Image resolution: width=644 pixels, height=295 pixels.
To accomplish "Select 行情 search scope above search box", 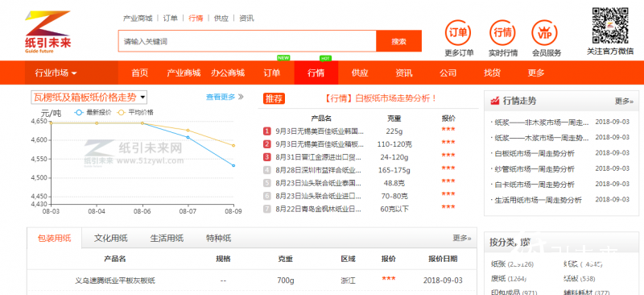I will [196, 18].
